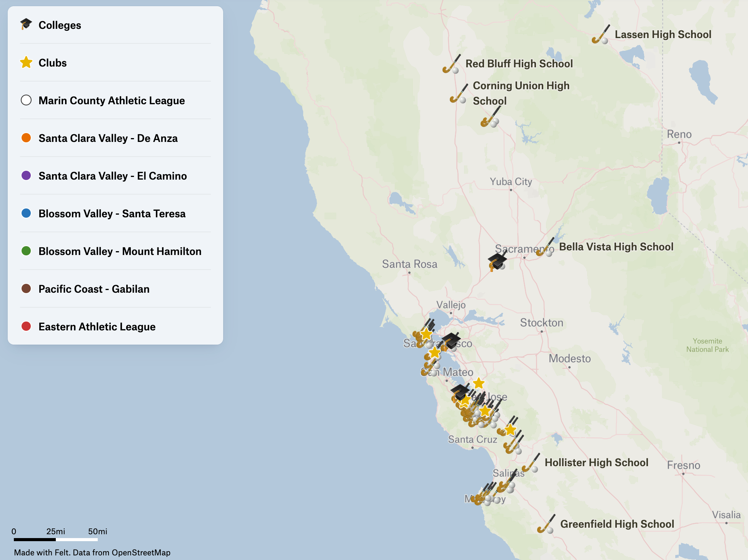Screen dimensions: 748x560
Task: Click the yellow Clubs star legend icon
Action: coord(26,62)
